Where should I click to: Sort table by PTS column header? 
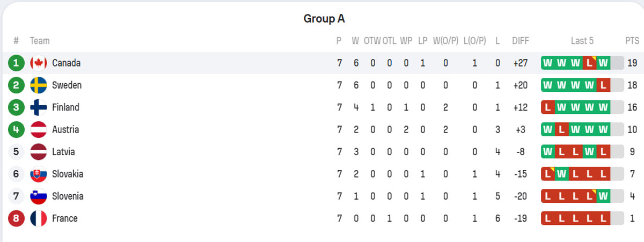632,41
